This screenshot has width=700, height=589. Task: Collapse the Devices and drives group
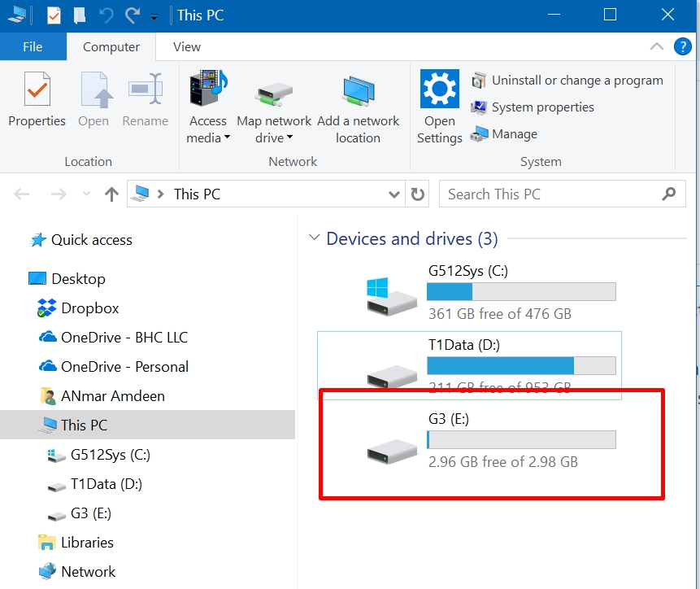(314, 239)
